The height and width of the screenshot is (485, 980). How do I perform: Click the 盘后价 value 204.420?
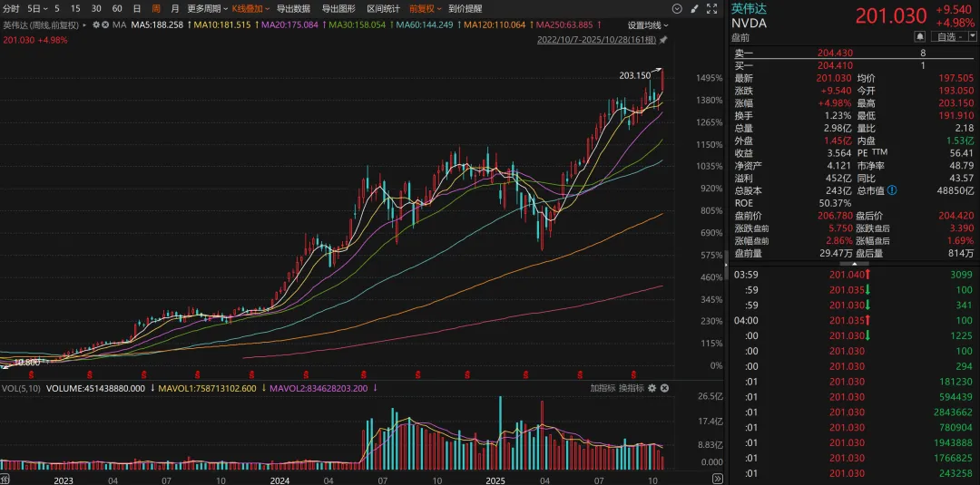point(956,216)
